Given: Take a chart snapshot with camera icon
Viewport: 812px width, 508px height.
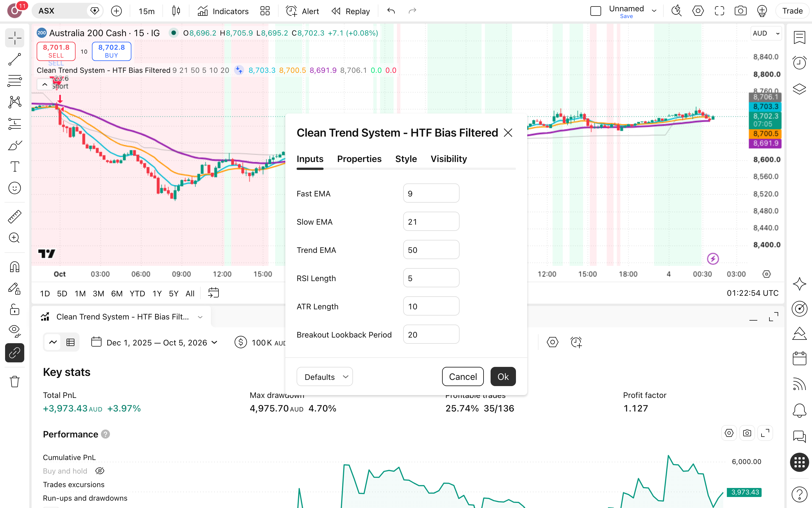Looking at the screenshot, I should 741,11.
